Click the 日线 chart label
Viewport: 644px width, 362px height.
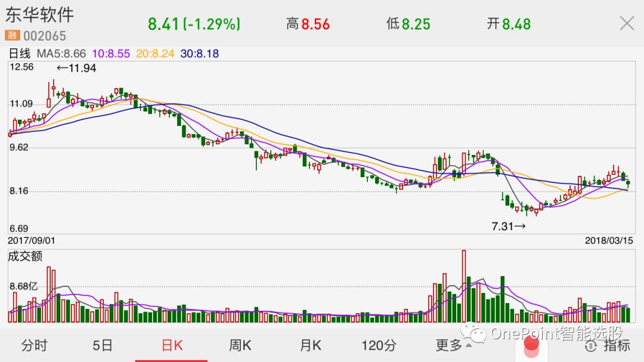coord(19,54)
